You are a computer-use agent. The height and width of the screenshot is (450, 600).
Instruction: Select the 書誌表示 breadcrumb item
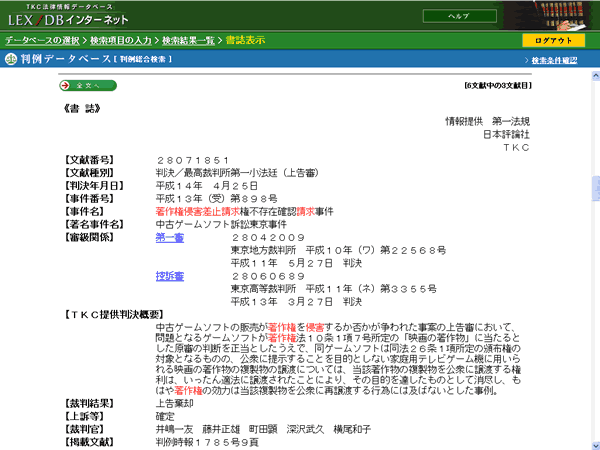(245, 40)
